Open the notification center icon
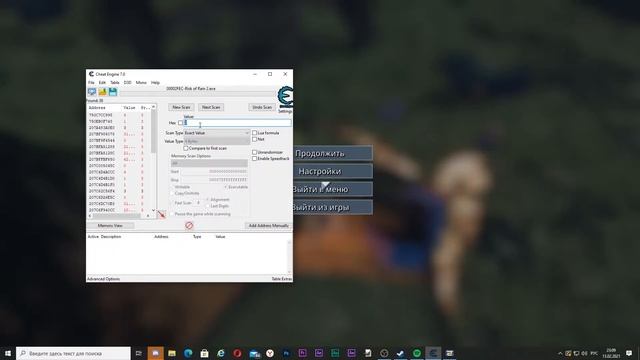Viewport: 640px width, 360px height. (x=629, y=353)
